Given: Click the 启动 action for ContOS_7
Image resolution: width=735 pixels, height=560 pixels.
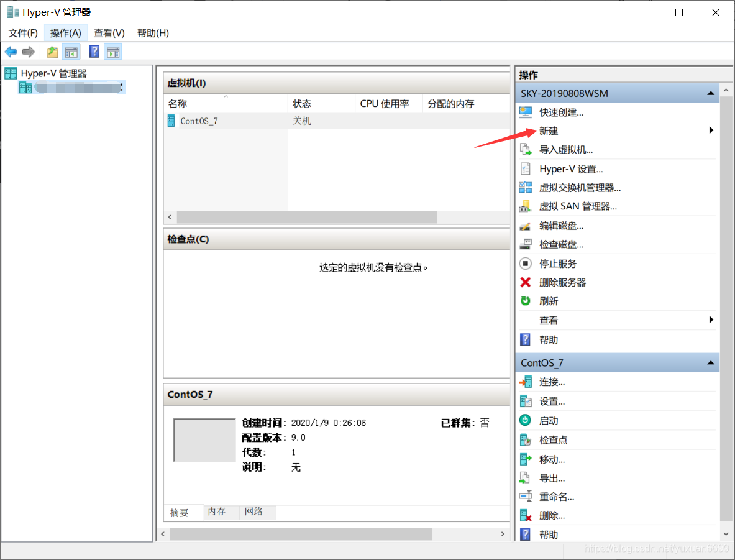Looking at the screenshot, I should click(x=549, y=421).
